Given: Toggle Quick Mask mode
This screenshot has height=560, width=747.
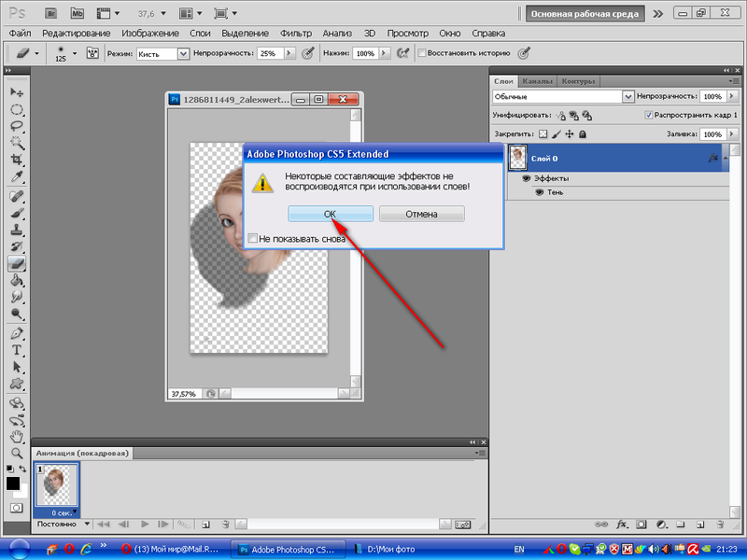Looking at the screenshot, I should [17, 508].
